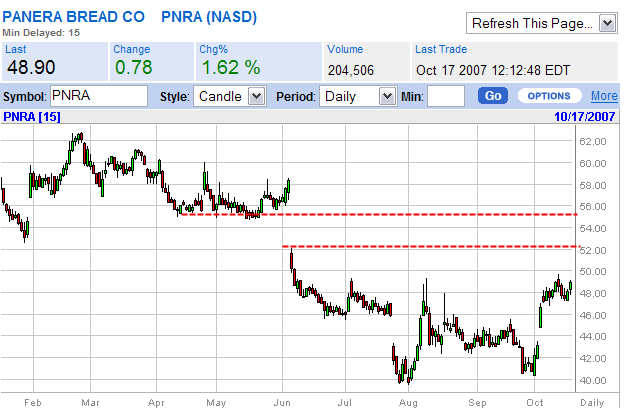Click the Volume label in quote header
This screenshot has height=408, width=625.
coord(345,49)
